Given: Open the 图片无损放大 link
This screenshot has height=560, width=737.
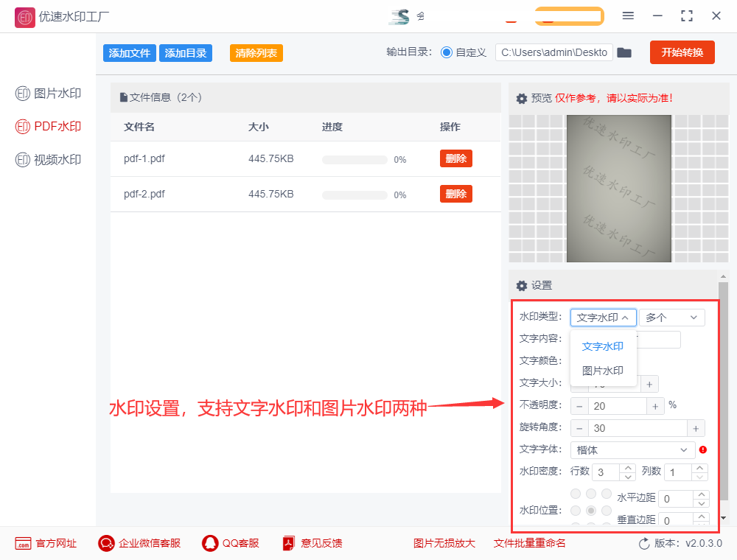Looking at the screenshot, I should coord(444,544).
